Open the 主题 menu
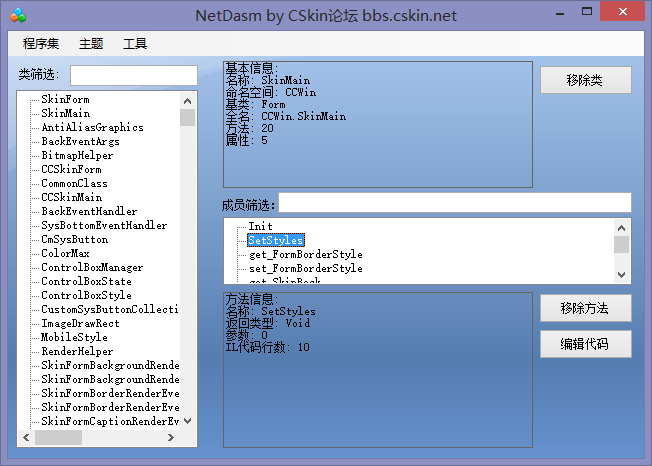This screenshot has width=652, height=466. coord(91,44)
